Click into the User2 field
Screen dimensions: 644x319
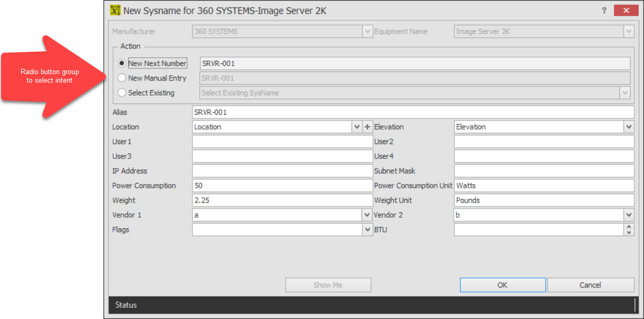544,142
